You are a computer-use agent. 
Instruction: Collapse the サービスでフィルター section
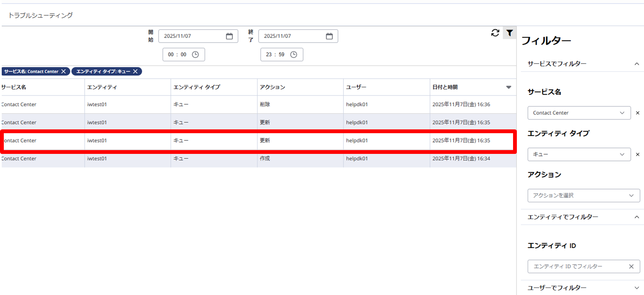click(x=636, y=64)
